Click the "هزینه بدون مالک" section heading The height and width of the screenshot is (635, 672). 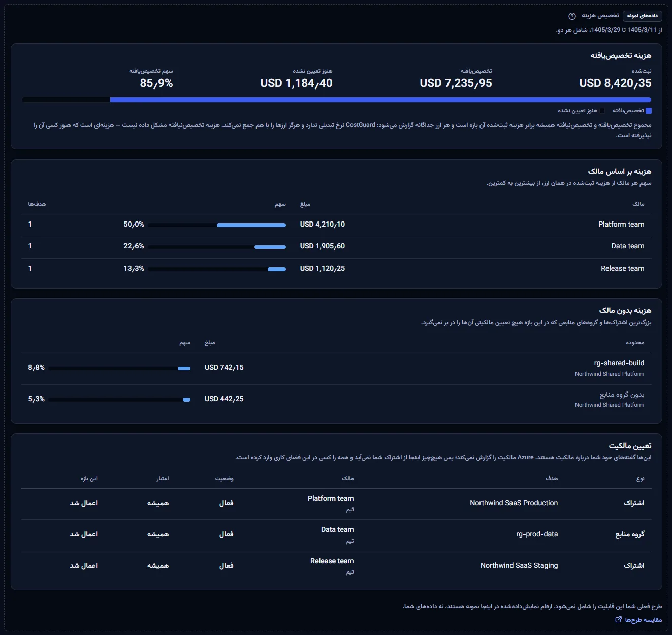[x=625, y=310]
